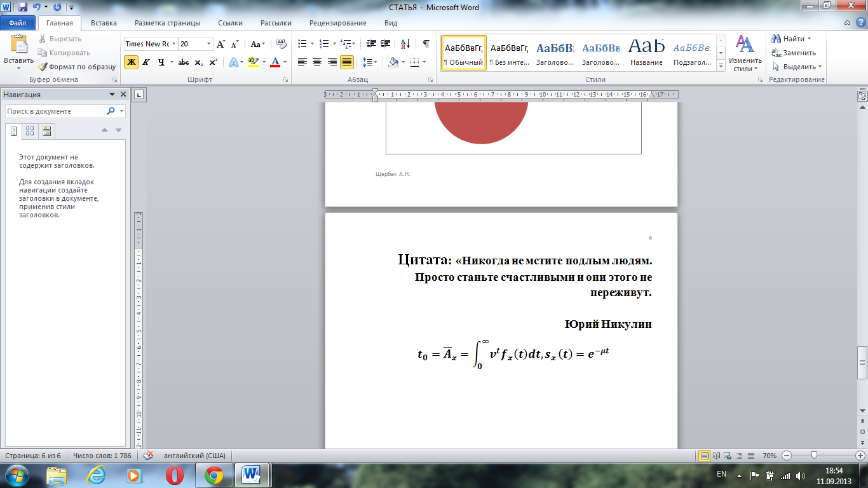
Task: Browse search results tab in Navigation pane
Action: coord(46,131)
